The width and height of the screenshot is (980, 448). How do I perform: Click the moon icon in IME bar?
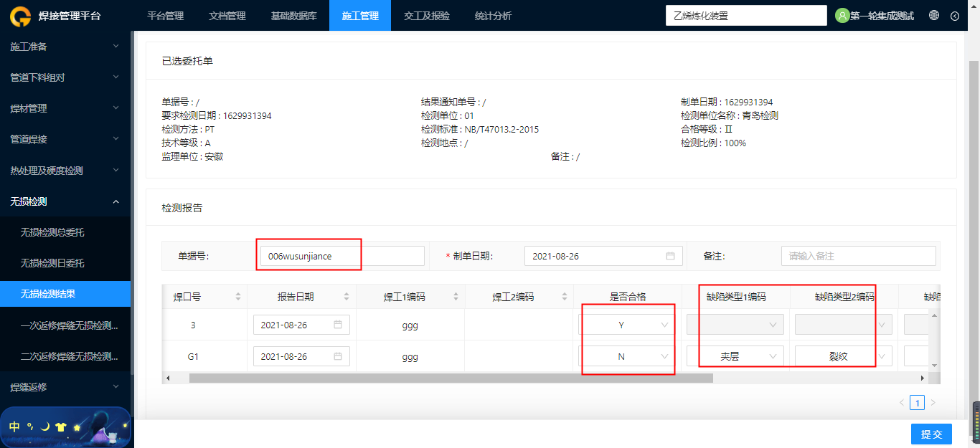(x=45, y=426)
